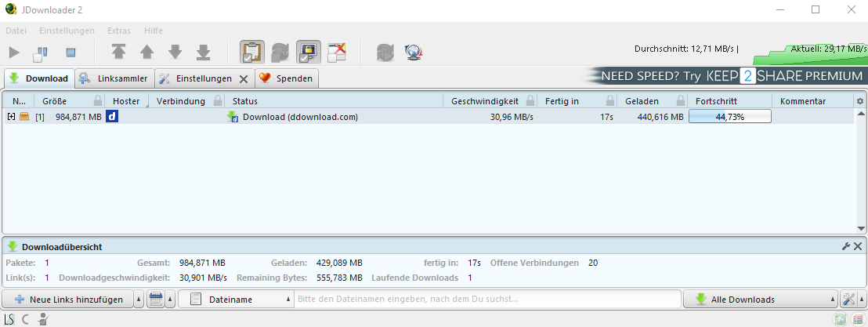The height and width of the screenshot is (327, 868).
Task: Open the KEEP2SHARE PREMIUM banner
Action: (x=727, y=77)
